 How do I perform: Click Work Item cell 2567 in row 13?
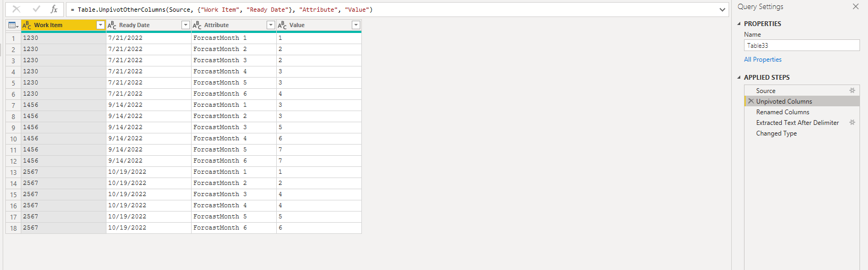[x=63, y=172]
